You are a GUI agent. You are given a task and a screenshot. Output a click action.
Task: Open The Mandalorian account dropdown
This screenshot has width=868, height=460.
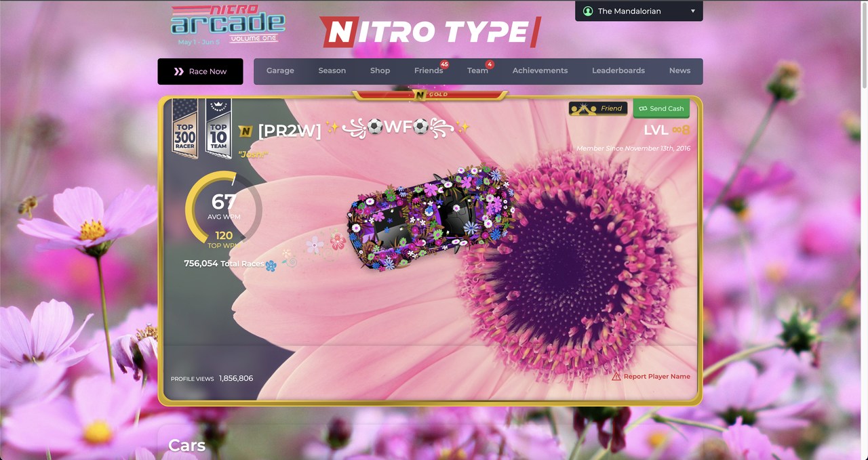(637, 11)
